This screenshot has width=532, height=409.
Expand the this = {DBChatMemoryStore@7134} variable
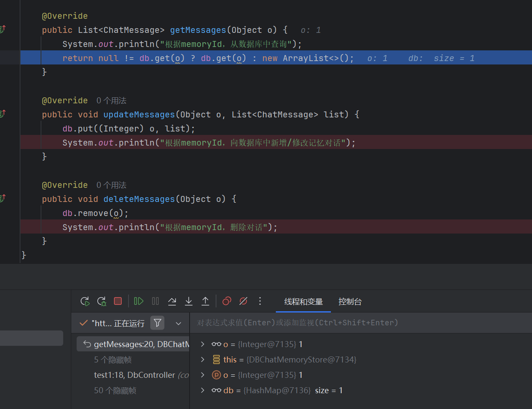203,359
